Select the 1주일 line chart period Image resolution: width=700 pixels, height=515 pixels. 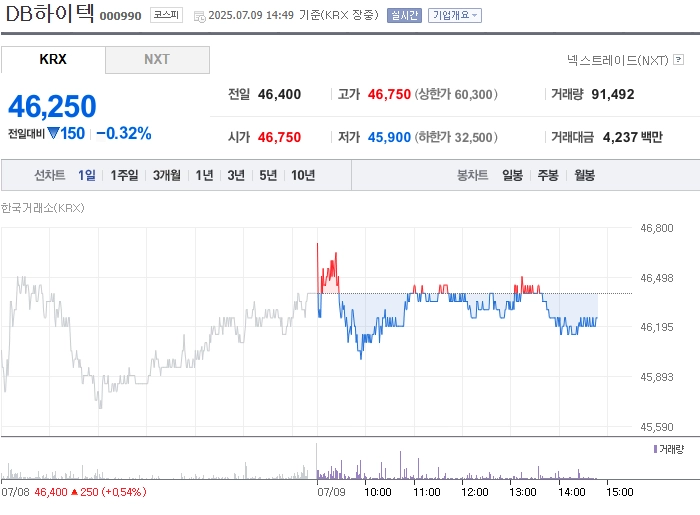[124, 175]
